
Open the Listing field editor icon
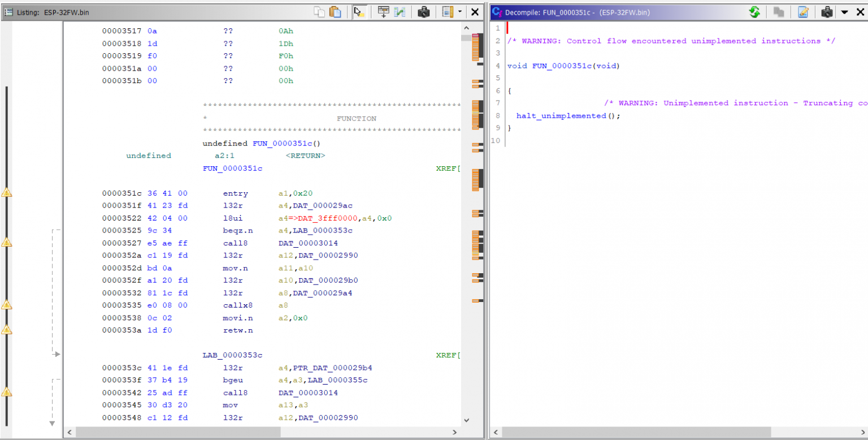384,12
